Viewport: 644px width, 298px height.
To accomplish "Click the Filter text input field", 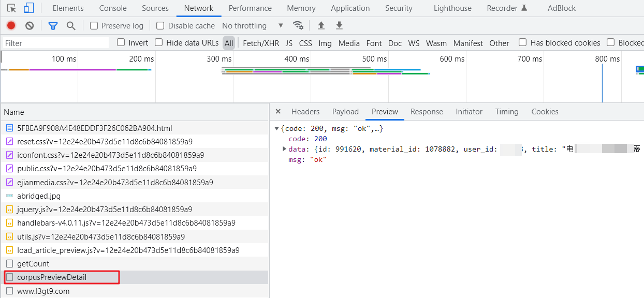I will click(x=56, y=43).
